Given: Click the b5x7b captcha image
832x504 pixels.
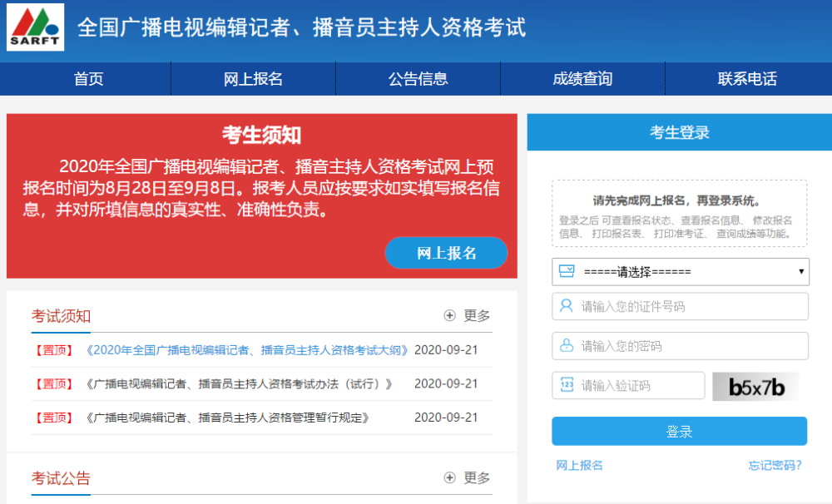Looking at the screenshot, I should 755,384.
